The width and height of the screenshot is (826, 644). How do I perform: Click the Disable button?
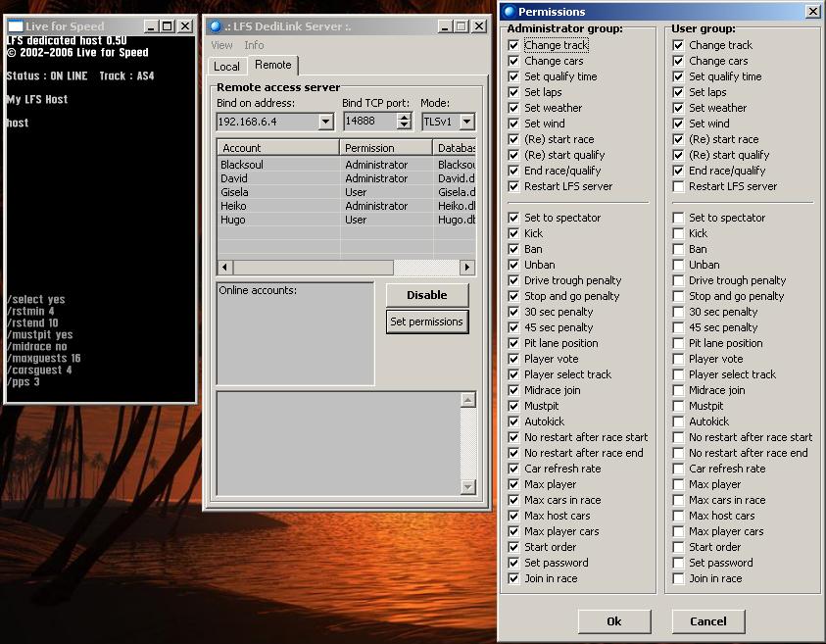click(x=427, y=295)
